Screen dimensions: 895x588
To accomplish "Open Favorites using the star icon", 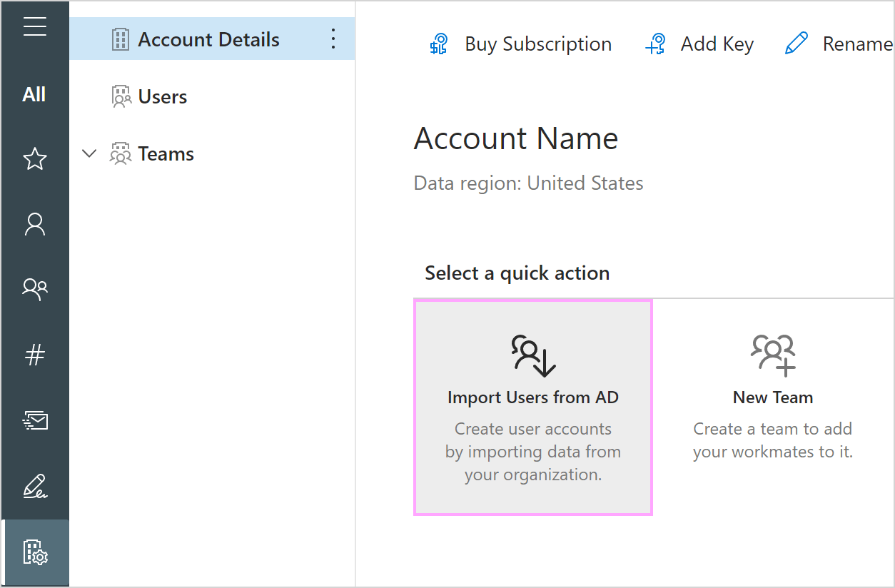I will coord(35,159).
